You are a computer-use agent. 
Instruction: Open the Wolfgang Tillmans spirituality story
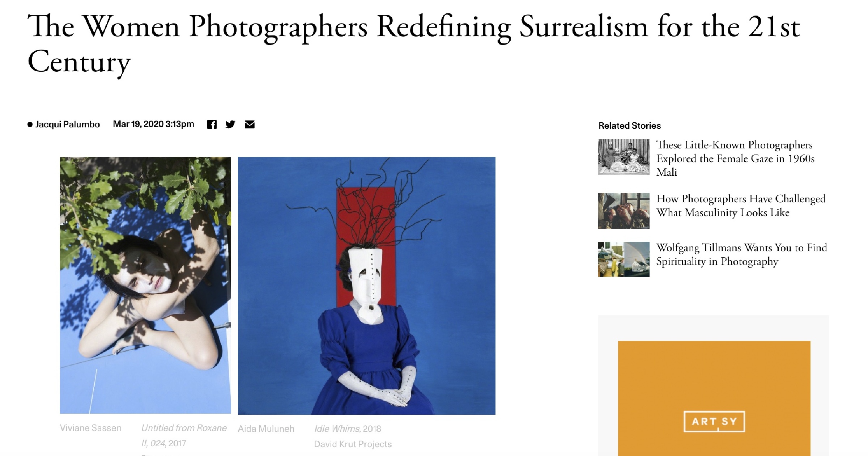(x=742, y=254)
